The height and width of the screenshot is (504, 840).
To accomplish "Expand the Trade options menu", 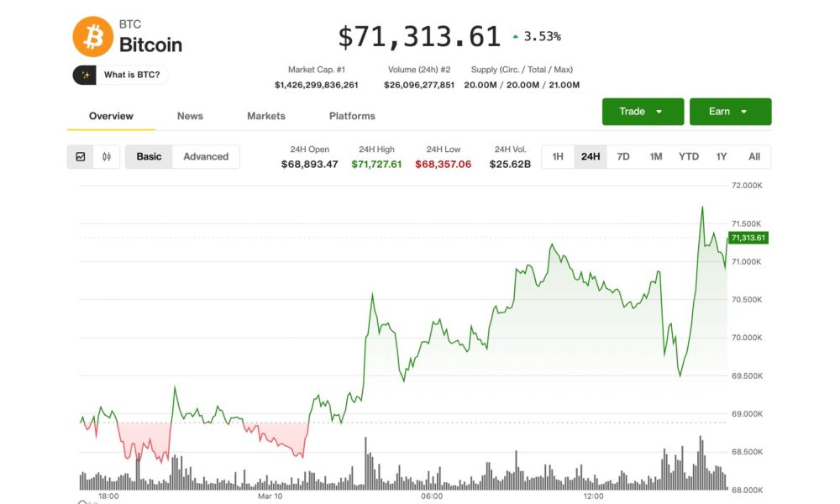I will point(643,111).
